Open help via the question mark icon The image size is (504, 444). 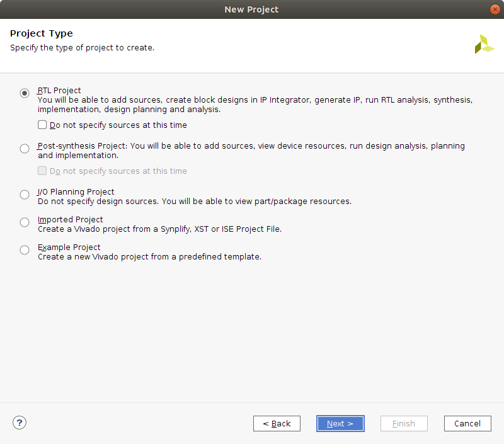(x=20, y=423)
